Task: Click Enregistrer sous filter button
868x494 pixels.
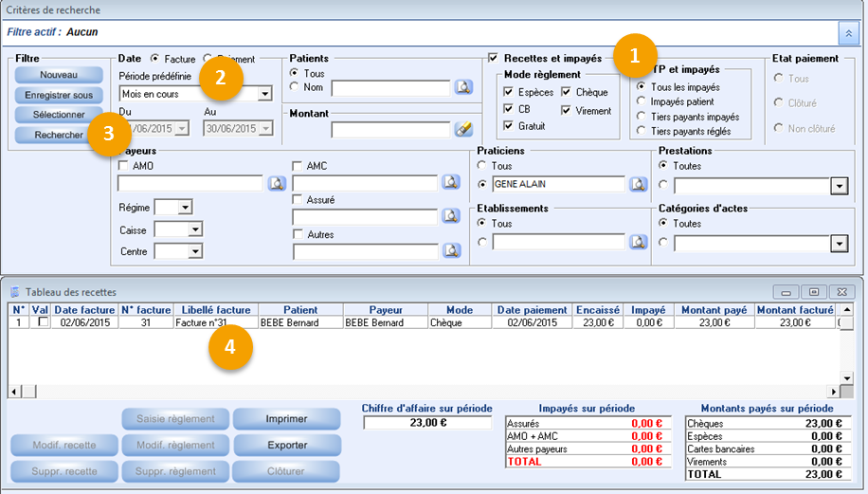Action: pyautogui.click(x=59, y=95)
